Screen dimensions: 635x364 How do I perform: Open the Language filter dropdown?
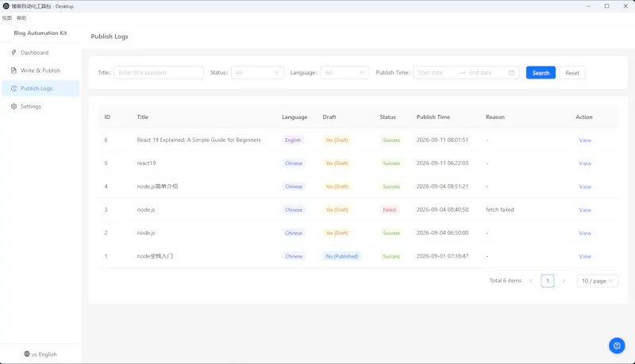pyautogui.click(x=344, y=73)
